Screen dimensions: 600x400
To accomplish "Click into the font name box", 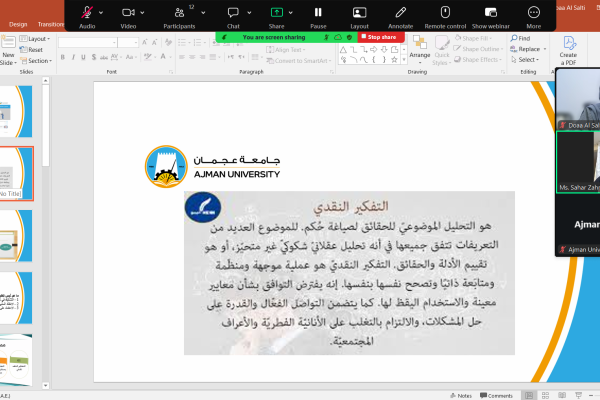I will 87,42.
